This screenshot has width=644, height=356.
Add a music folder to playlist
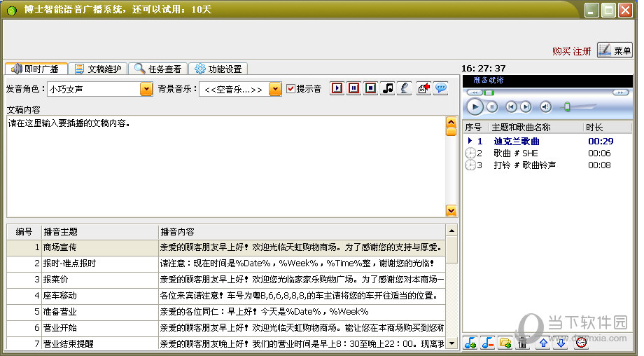505,342
